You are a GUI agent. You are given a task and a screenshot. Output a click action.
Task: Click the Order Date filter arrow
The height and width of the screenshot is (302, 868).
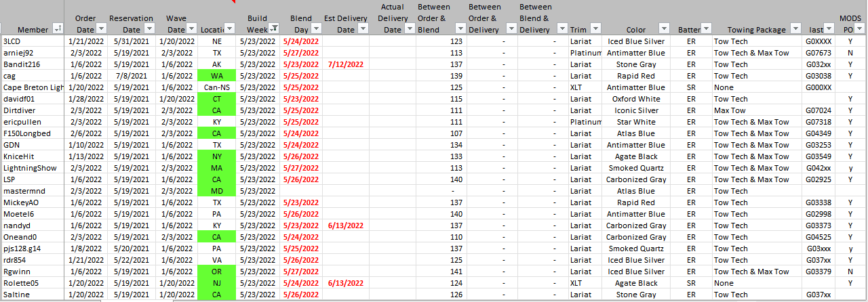point(101,28)
